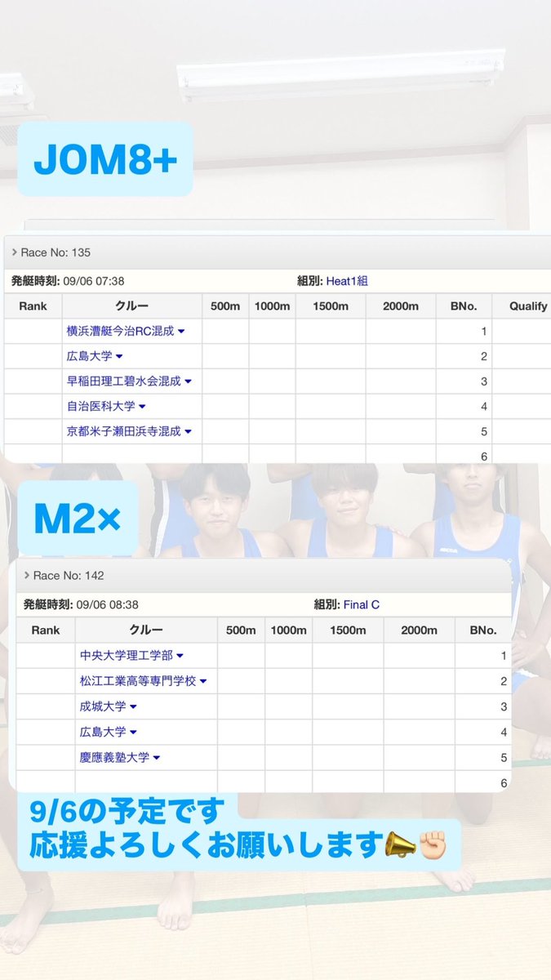Tap the 応援よろしくお願いします caption
This screenshot has height=980, width=551.
point(206,846)
